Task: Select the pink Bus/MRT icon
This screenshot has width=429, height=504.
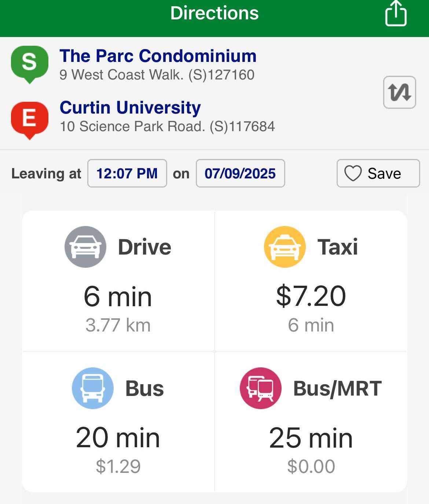Action: pyautogui.click(x=260, y=388)
